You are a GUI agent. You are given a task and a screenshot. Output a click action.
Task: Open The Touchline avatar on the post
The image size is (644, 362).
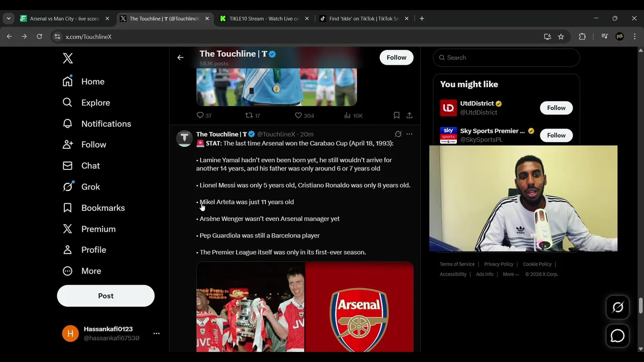(184, 138)
